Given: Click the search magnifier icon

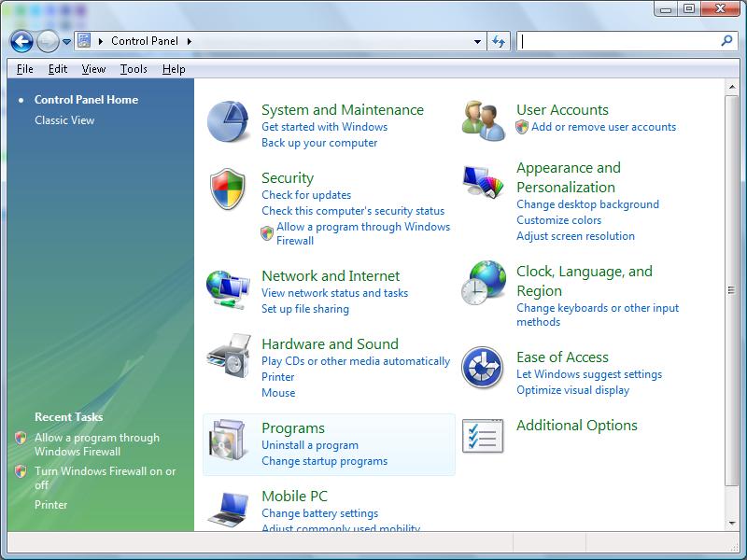Looking at the screenshot, I should pyautogui.click(x=727, y=40).
